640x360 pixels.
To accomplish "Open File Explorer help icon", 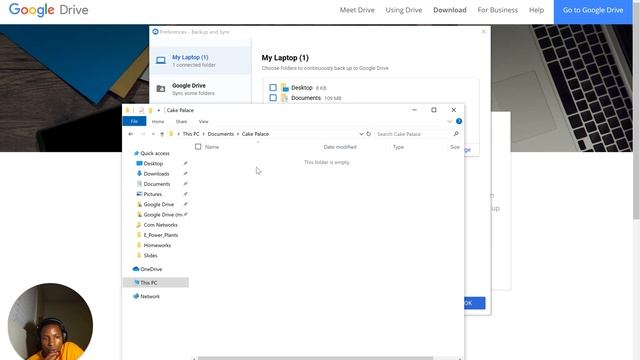I will [459, 121].
